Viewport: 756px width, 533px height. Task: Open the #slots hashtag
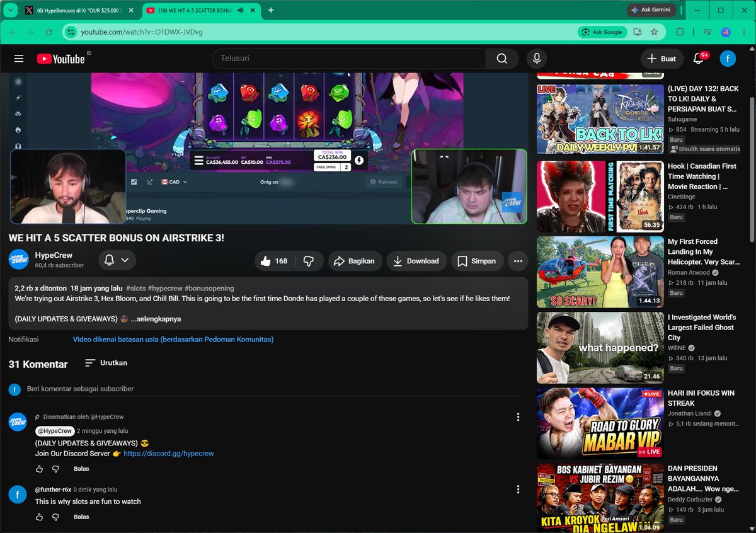(135, 287)
